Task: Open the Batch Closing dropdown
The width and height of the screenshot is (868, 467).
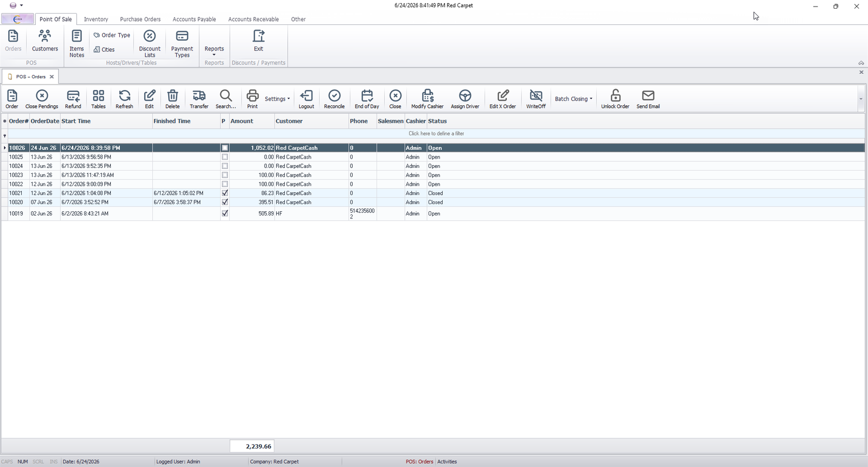Action: (x=573, y=99)
